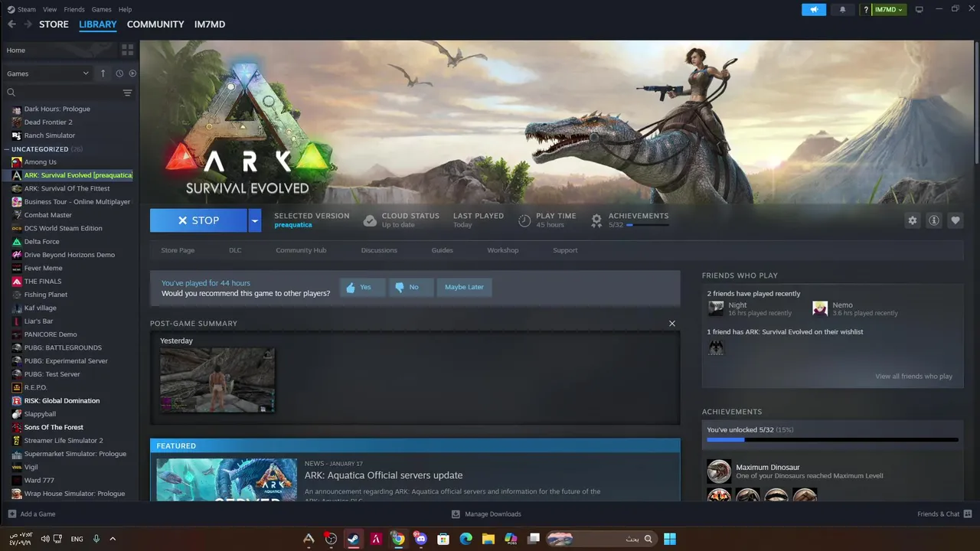Open the collections grid view icon
The image size is (980, 551).
click(x=127, y=50)
